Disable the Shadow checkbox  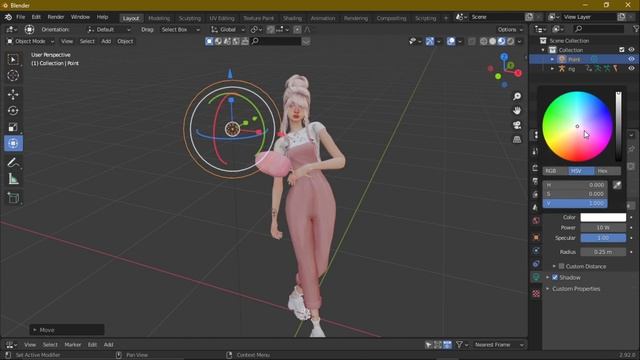[x=555, y=278]
